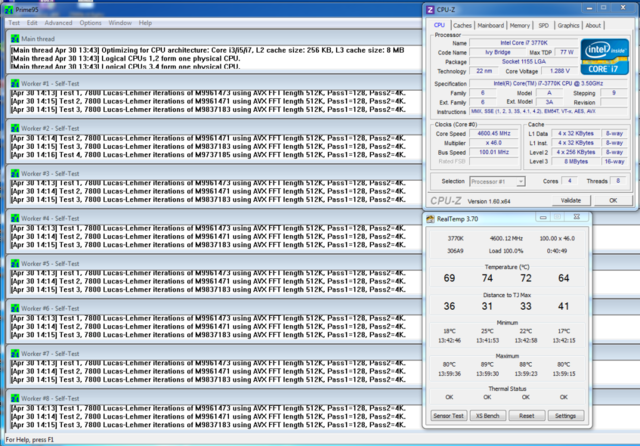Select the CPU tab in CPU-Z
Image resolution: width=640 pixels, height=446 pixels.
pyautogui.click(x=439, y=25)
